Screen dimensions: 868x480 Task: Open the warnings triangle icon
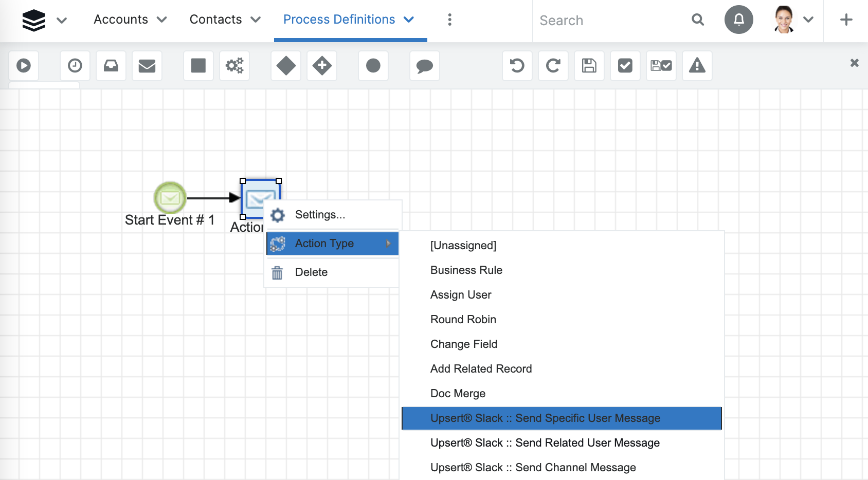[x=697, y=66]
